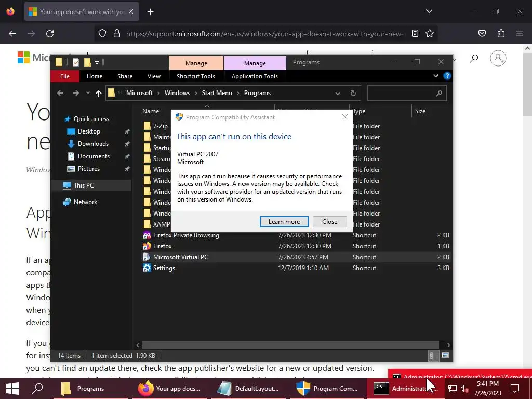
Task: Open the taskbar volume icon
Action: point(464,389)
